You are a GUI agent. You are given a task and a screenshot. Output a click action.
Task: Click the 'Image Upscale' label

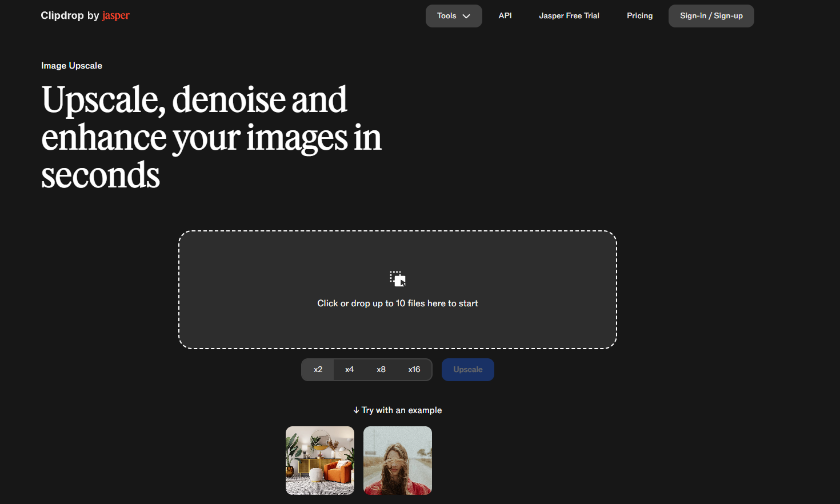(x=71, y=66)
